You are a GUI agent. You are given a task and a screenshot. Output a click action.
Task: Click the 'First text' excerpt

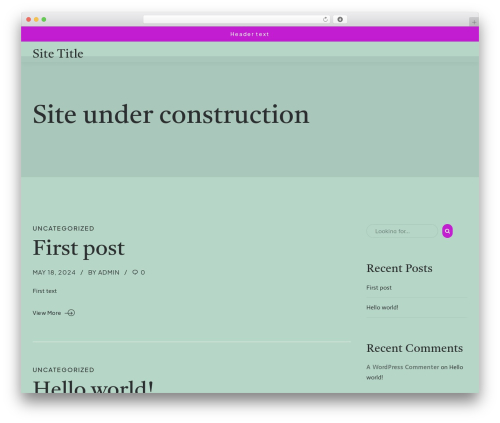[x=45, y=291]
